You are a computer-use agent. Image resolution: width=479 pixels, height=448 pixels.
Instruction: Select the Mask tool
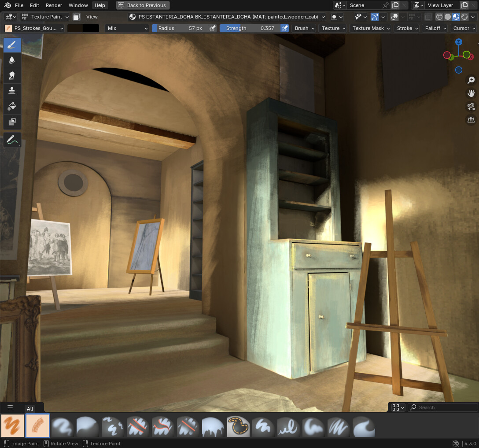12,122
